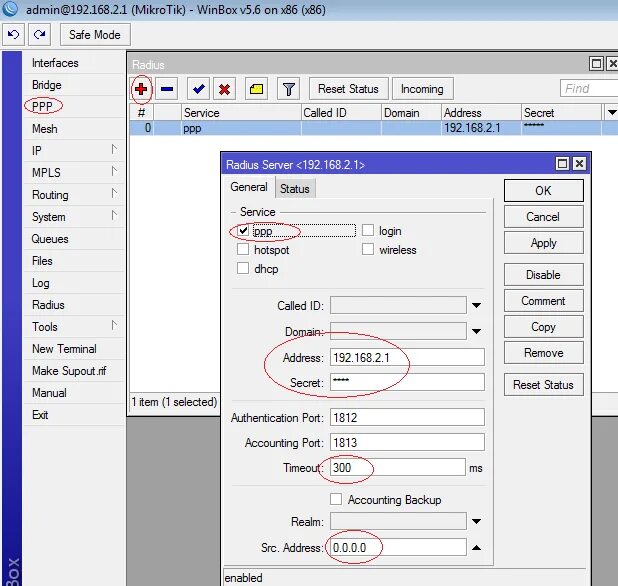The width and height of the screenshot is (618, 586).
Task: Click OK in Radius Server dialog
Action: (544, 191)
